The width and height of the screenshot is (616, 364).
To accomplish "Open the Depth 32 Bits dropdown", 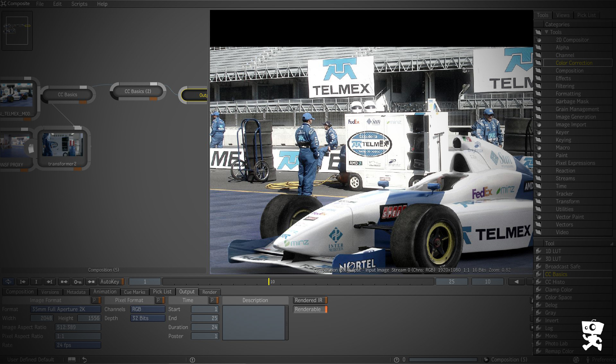I will (148, 318).
